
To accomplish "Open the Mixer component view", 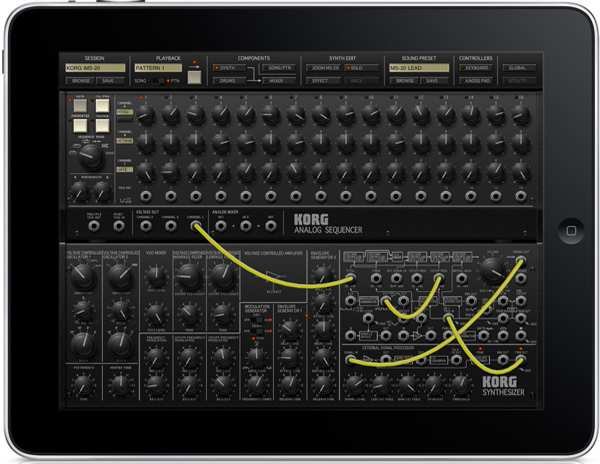I will [279, 81].
